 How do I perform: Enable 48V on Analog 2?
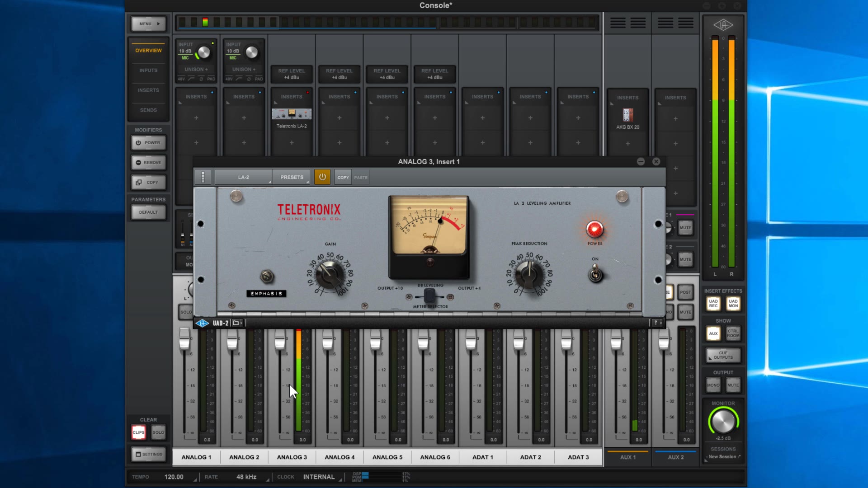pyautogui.click(x=230, y=79)
